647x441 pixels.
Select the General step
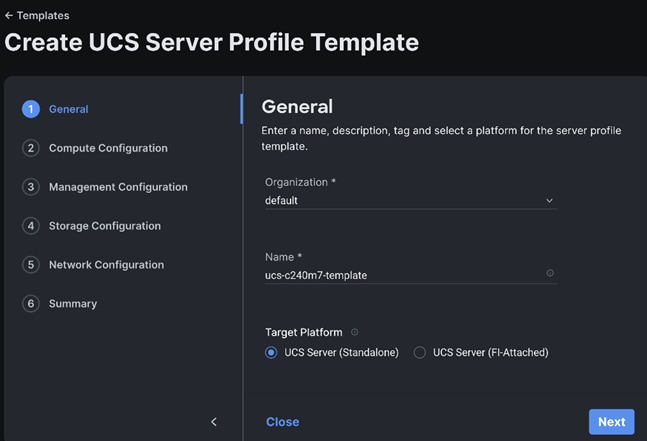(55, 109)
